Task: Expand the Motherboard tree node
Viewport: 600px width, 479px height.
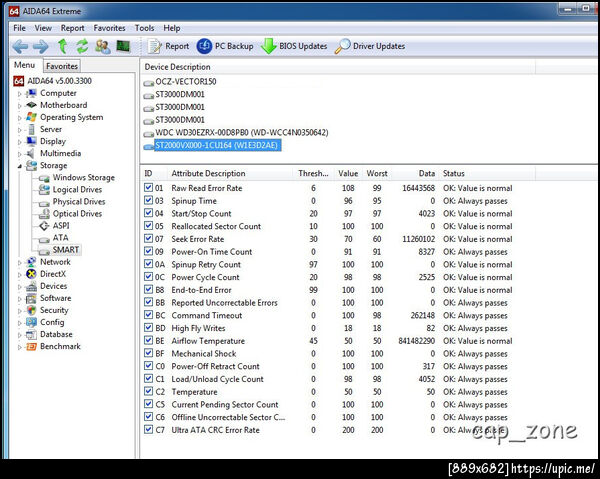Action: [20, 106]
